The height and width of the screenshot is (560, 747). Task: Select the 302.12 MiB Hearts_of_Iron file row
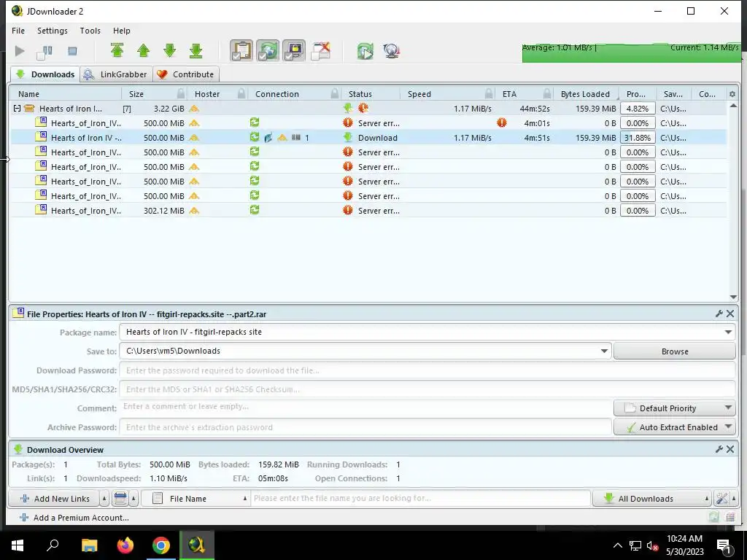coord(368,211)
